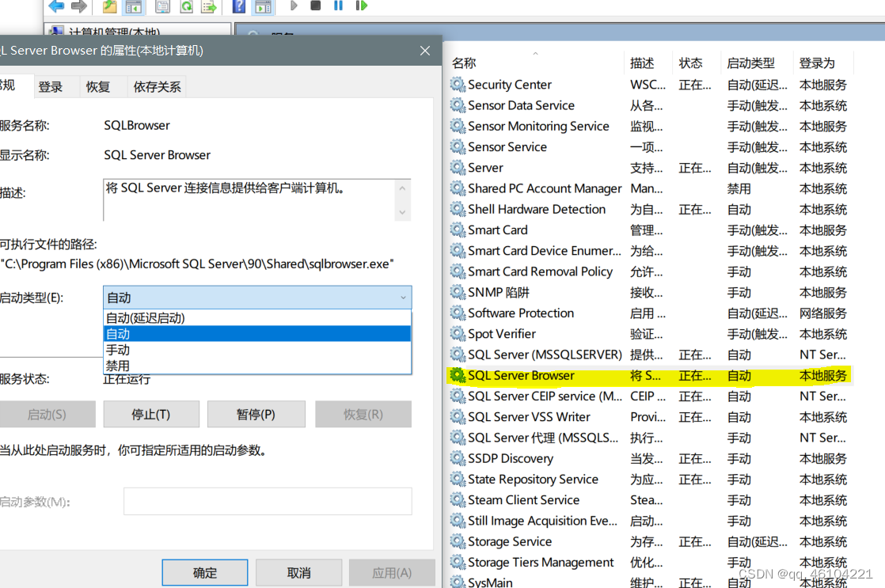Select the Smart Card Removal Policy row
Image resolution: width=885 pixels, height=588 pixels.
[650, 272]
